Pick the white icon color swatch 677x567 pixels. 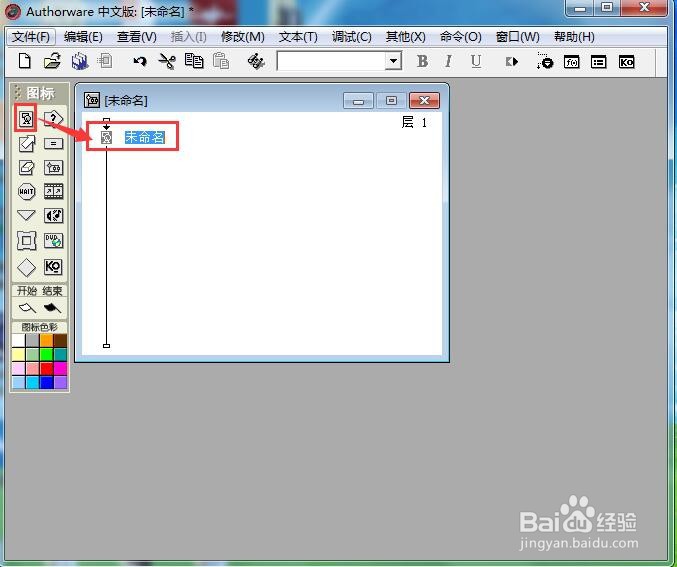tap(19, 340)
